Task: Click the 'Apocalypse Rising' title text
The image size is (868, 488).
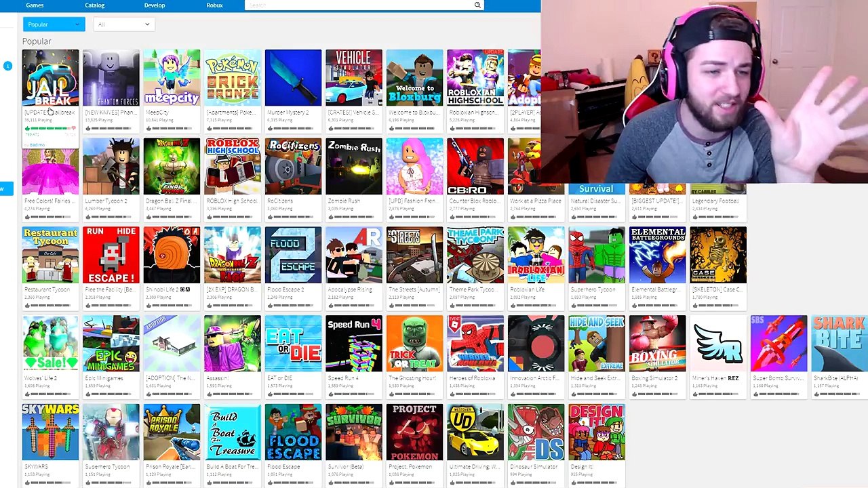Action: (350, 290)
